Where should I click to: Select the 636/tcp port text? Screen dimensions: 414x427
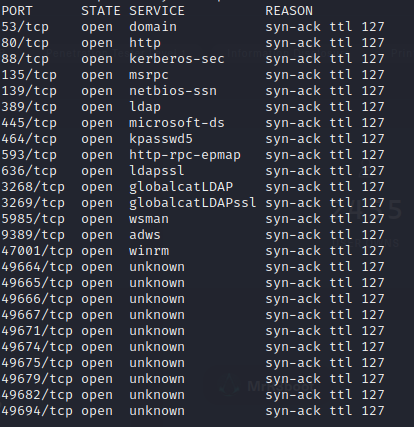[x=29, y=171]
